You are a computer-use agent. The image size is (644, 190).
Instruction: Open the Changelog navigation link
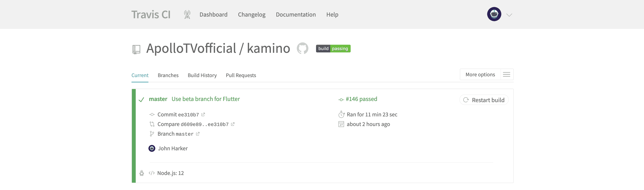[251, 14]
